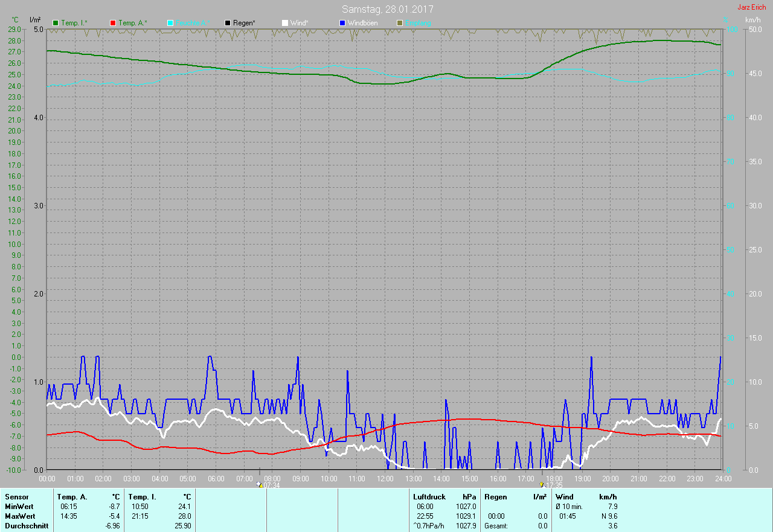Click the red Temp. A. legend square
The width and height of the screenshot is (773, 532).
point(114,23)
